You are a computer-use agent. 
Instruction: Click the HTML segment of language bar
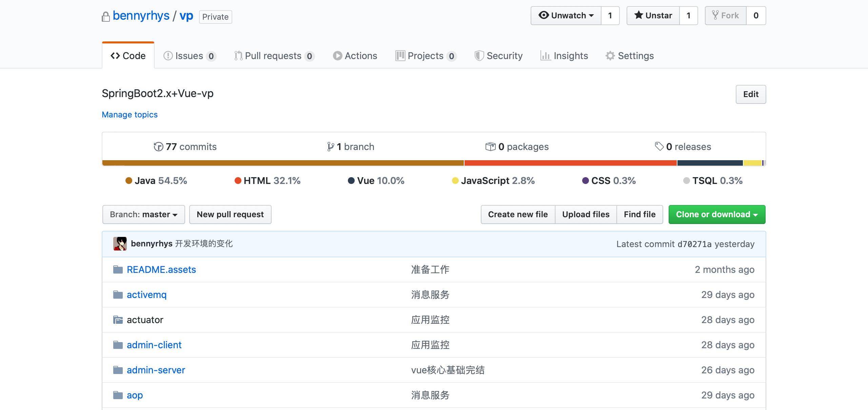coord(571,163)
